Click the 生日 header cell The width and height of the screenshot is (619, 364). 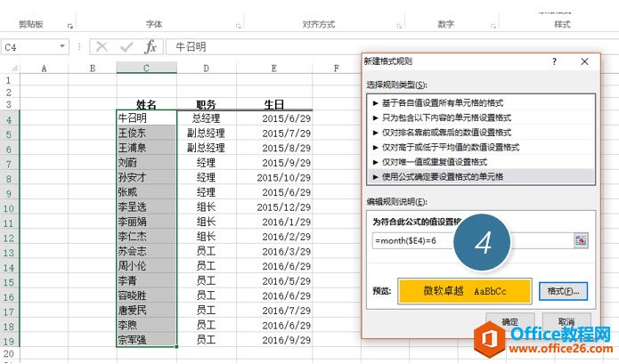pos(274,104)
